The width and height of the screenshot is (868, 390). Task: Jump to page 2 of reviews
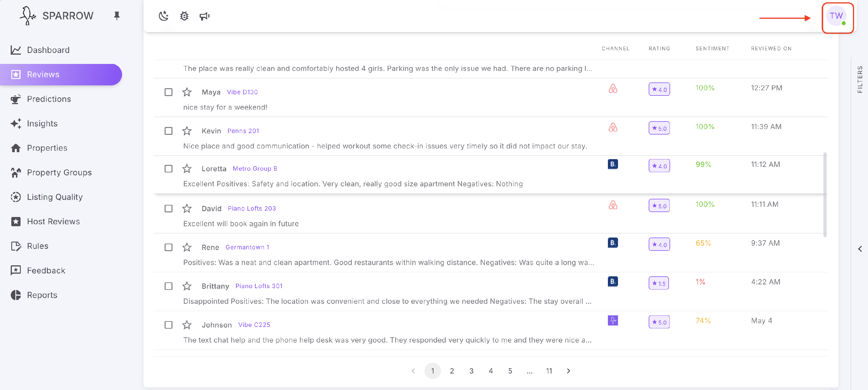[452, 371]
